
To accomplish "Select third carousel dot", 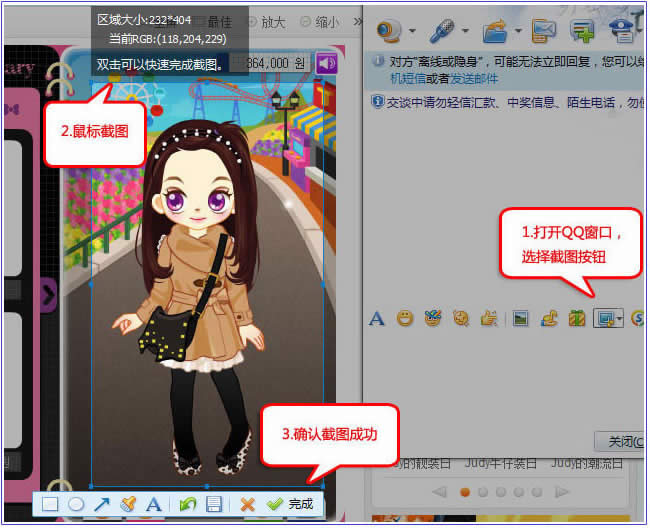I will (x=501, y=492).
